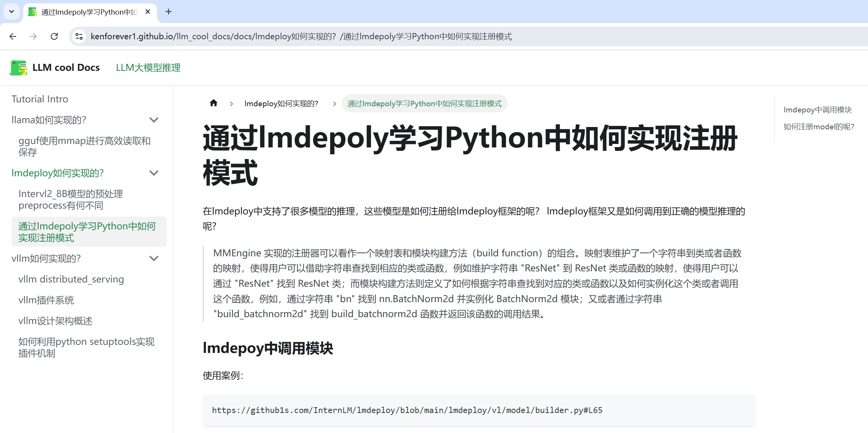Jump to lmdepoy中调用模块 in table of contents
Image resolution: width=868 pixels, height=433 pixels.
click(817, 110)
